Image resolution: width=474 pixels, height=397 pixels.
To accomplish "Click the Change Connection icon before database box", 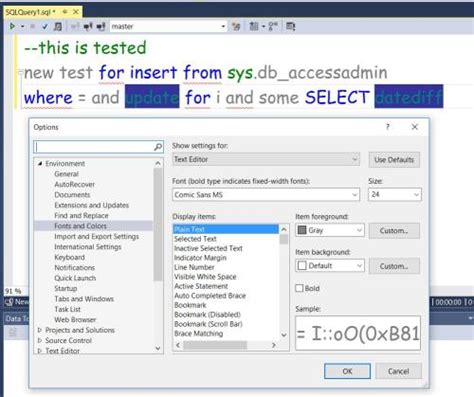I will pos(101,26).
